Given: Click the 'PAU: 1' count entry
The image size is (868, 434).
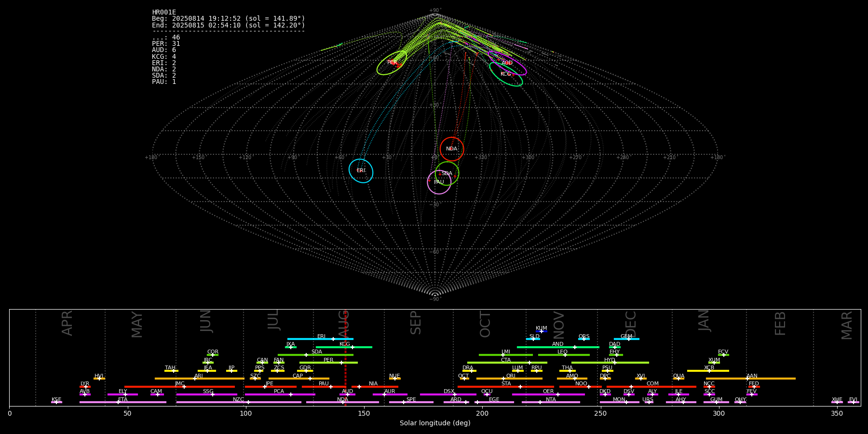Looking at the screenshot, I should pos(164,81).
